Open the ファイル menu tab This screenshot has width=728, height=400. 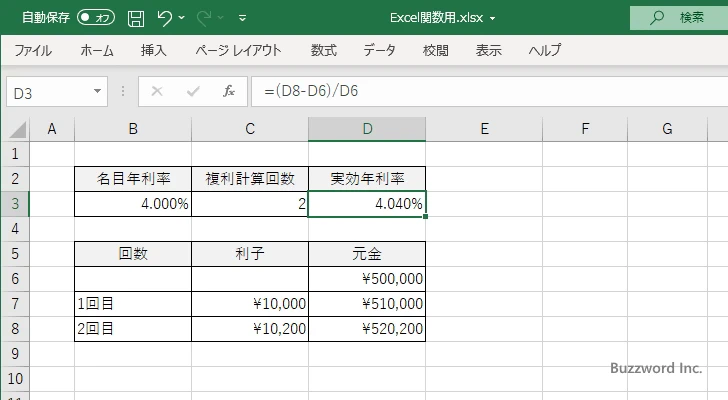pos(33,50)
